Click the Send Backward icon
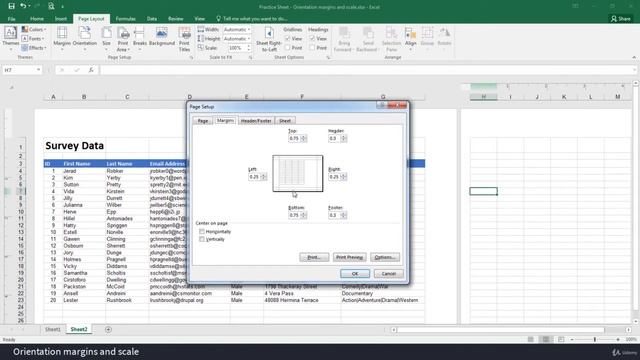 pos(368,33)
